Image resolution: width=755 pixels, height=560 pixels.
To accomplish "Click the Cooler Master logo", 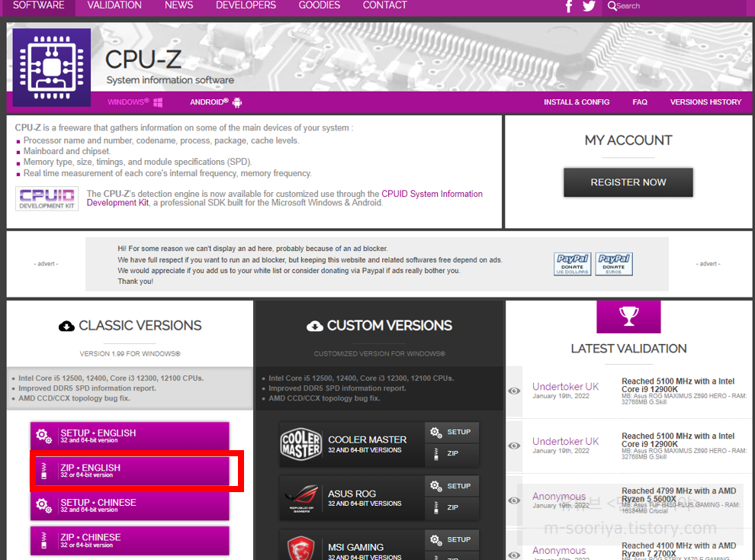I will tap(301, 444).
